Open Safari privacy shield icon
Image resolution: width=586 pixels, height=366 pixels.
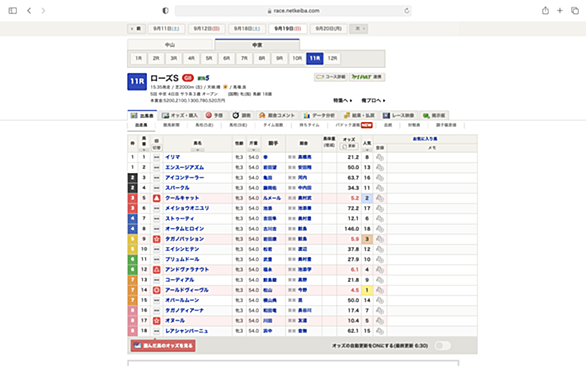click(x=165, y=11)
